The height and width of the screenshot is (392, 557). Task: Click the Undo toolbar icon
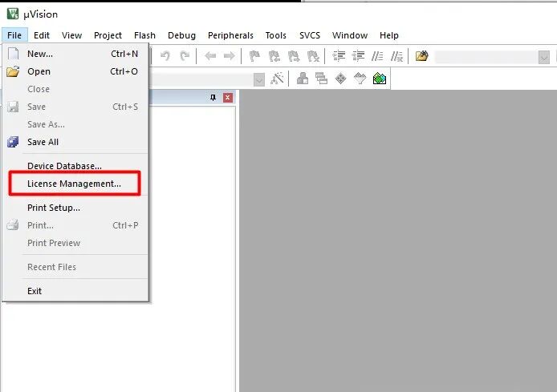(165, 55)
